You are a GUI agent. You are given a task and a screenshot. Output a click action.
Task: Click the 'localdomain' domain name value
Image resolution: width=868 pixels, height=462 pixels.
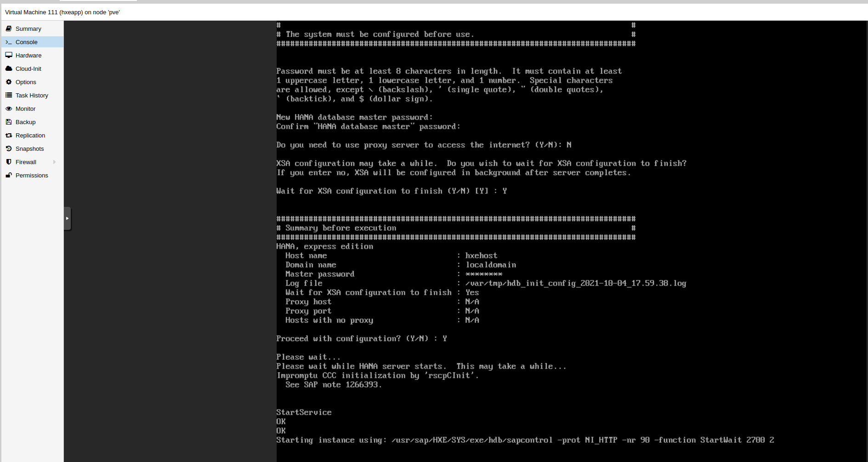pyautogui.click(x=491, y=265)
